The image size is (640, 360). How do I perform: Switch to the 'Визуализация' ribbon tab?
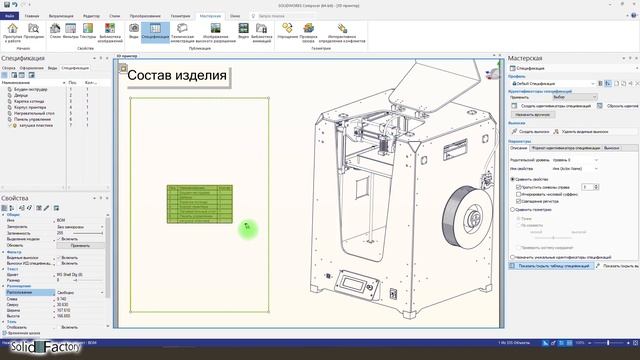click(61, 16)
